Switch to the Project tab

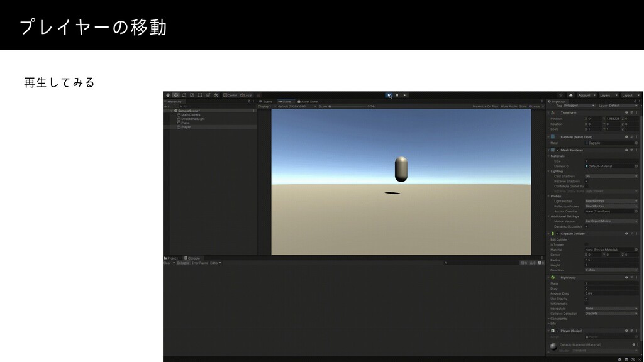pos(172,258)
